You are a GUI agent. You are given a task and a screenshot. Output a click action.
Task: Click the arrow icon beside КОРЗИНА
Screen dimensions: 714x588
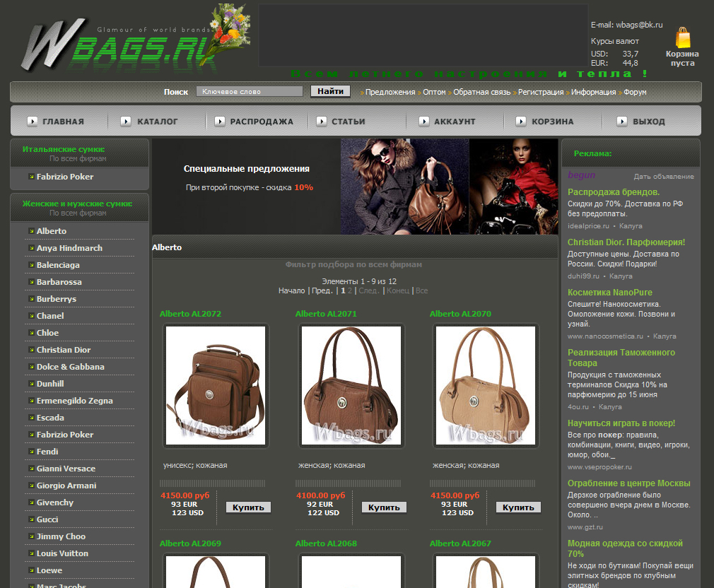(521, 121)
